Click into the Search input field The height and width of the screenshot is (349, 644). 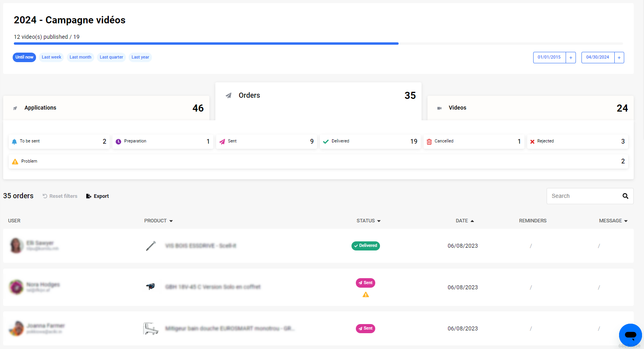tap(582, 196)
